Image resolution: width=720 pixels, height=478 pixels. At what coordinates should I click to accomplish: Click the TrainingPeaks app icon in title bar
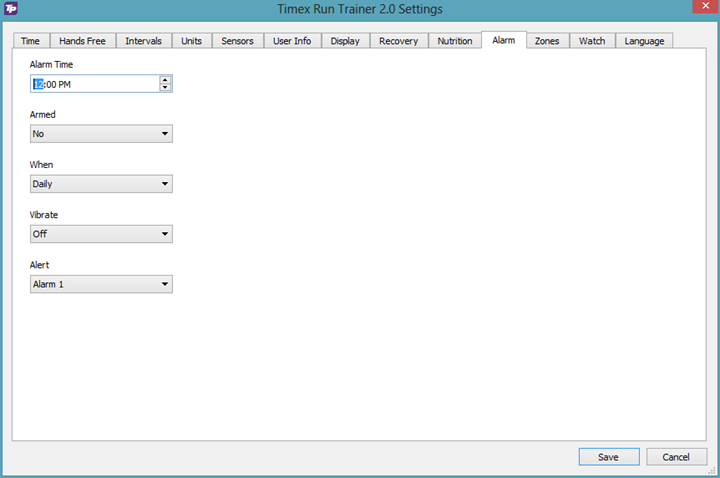click(10, 8)
